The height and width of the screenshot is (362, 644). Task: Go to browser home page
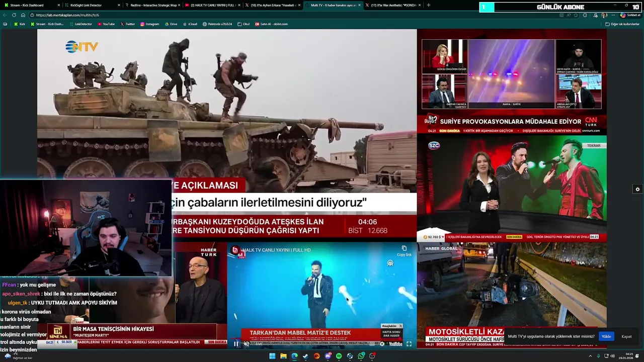pos(23,15)
